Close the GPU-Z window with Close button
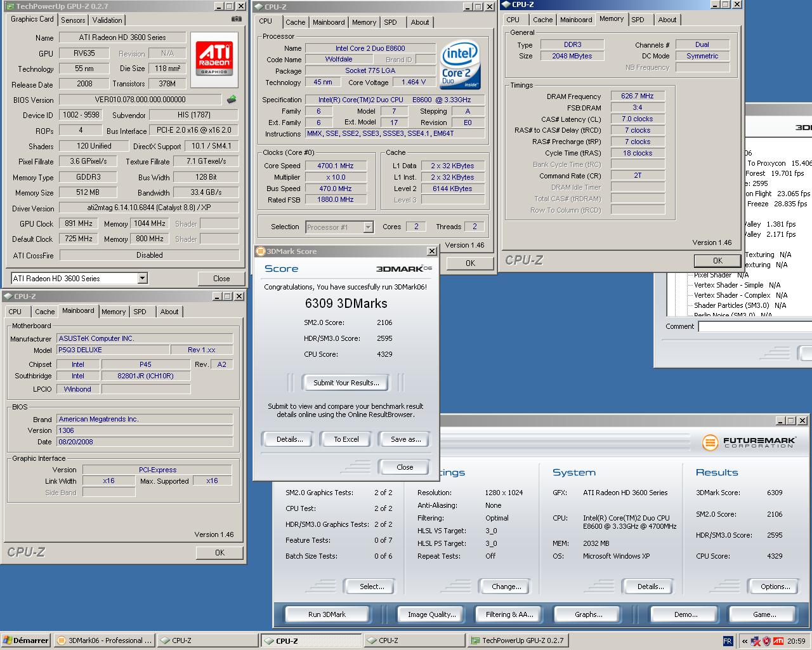This screenshot has width=812, height=650. click(x=221, y=278)
